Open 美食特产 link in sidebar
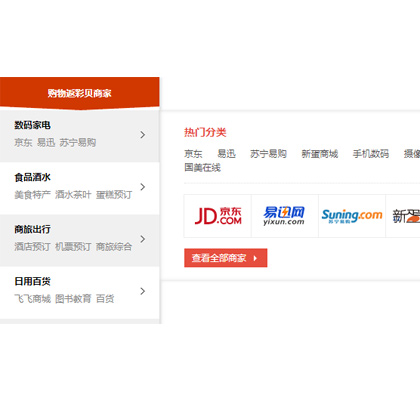The width and height of the screenshot is (420, 420). pos(32,195)
